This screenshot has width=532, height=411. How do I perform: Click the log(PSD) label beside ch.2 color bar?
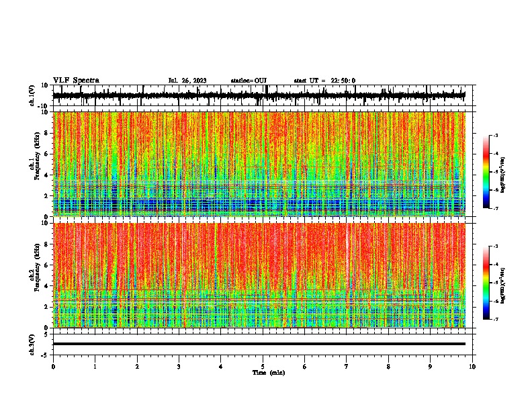(x=502, y=285)
